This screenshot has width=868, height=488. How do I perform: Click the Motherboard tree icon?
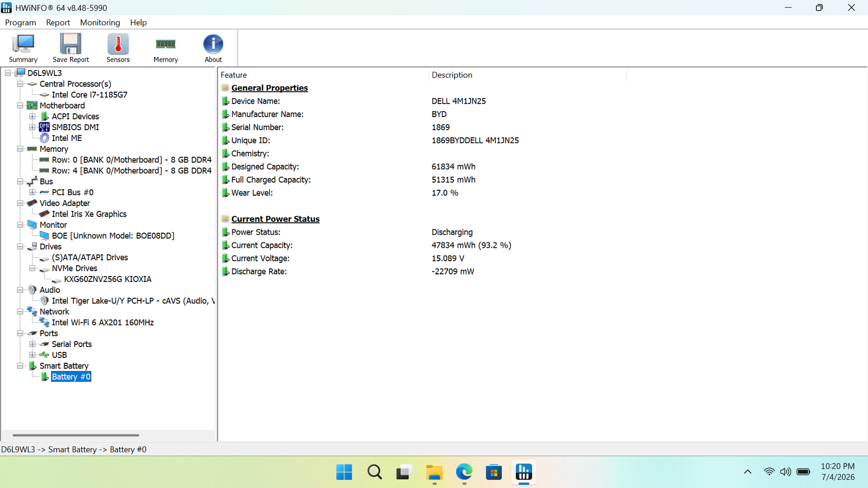[x=32, y=106]
